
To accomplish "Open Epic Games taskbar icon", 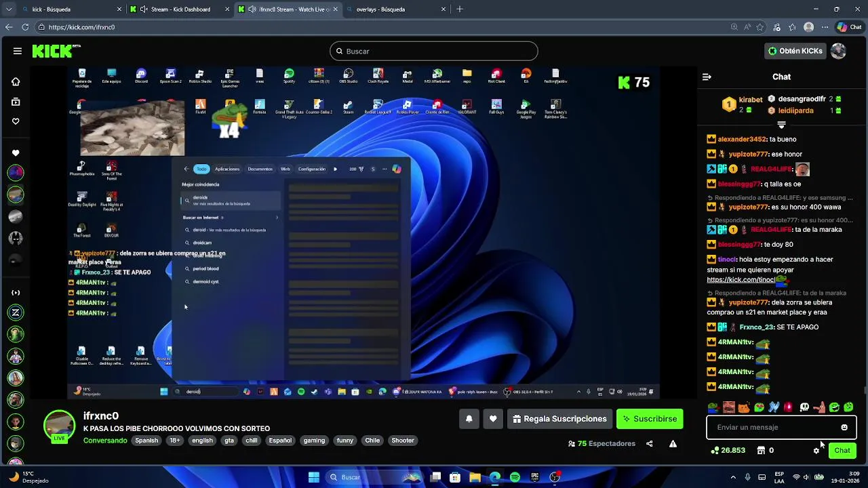I will [535, 477].
